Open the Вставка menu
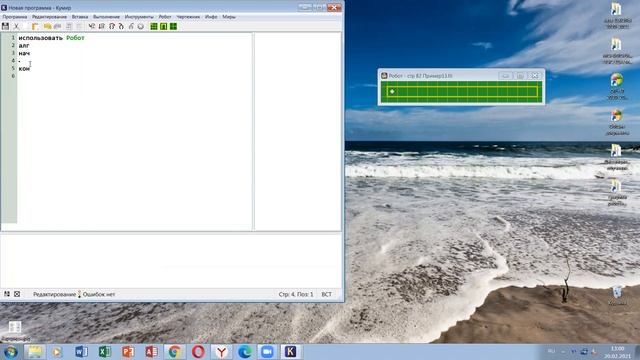 pos(80,17)
